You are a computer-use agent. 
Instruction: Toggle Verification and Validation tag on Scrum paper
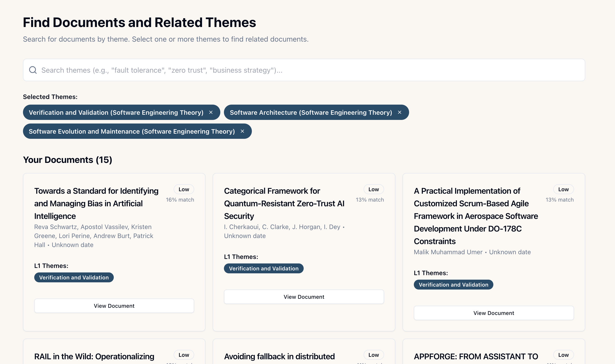[x=453, y=285]
